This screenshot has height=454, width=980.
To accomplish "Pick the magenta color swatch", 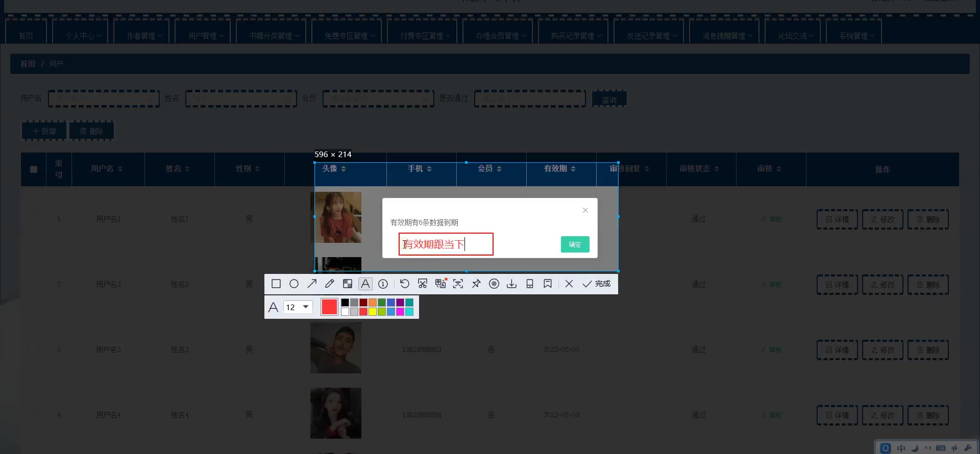I will [x=400, y=312].
